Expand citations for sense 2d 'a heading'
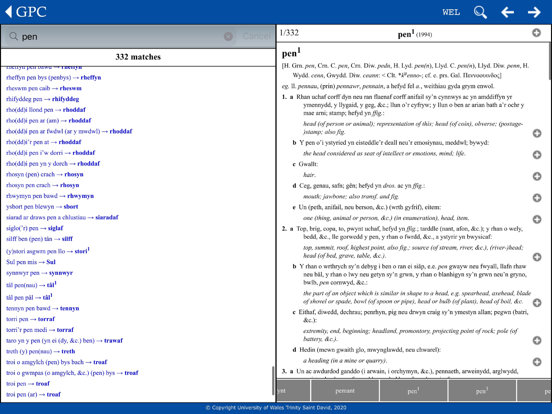Screen dimensions: 552x414 (537, 362)
